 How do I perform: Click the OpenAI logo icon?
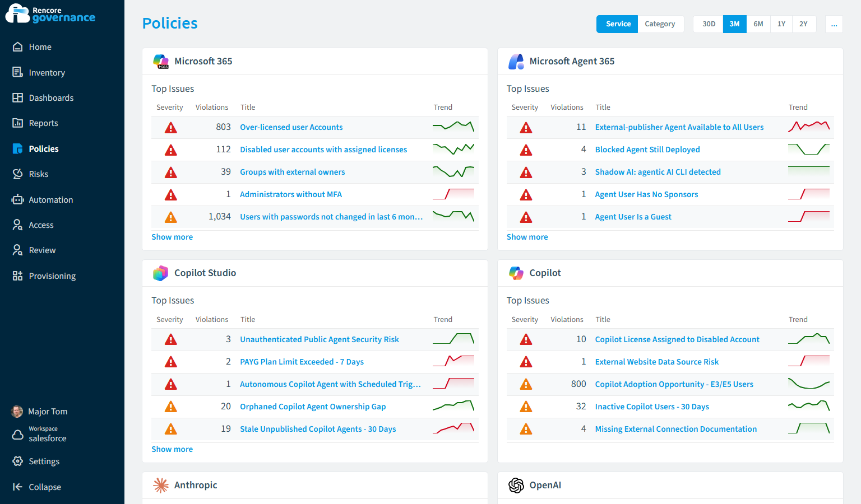[x=516, y=485]
